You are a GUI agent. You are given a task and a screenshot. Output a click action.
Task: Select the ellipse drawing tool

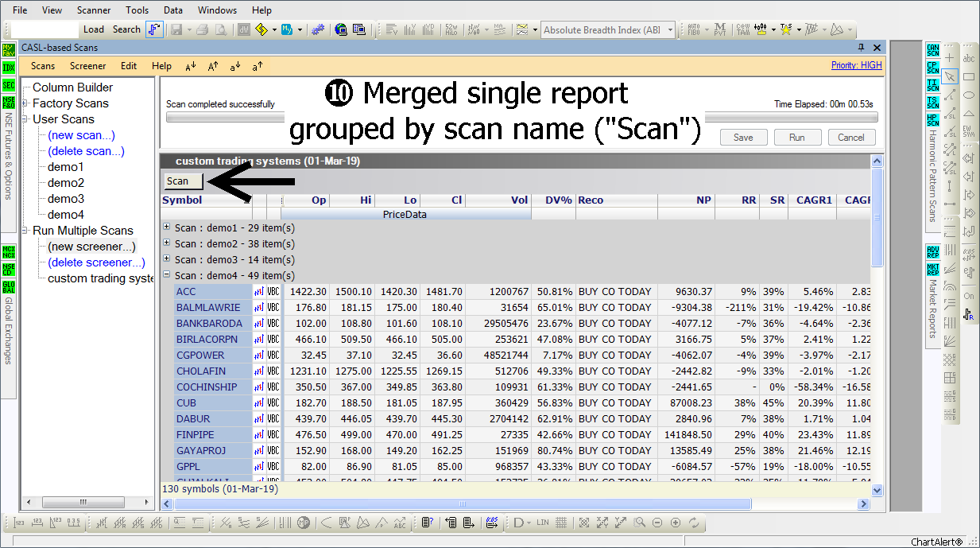pyautogui.click(x=969, y=95)
